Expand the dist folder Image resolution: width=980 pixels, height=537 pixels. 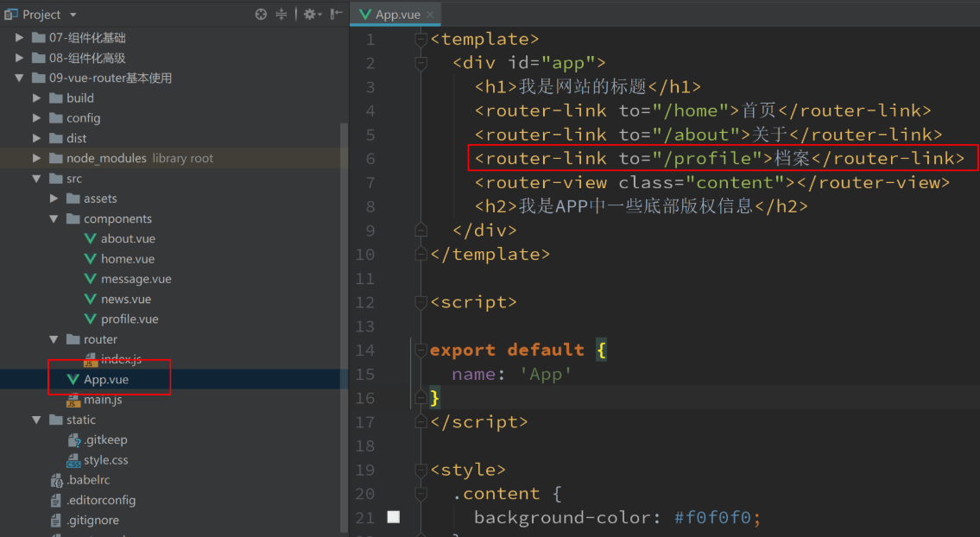click(36, 138)
